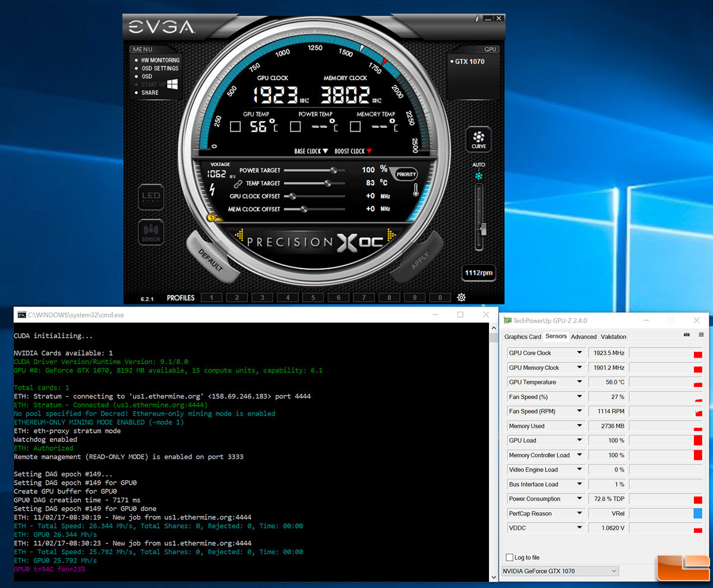Open the GPU Load sensor dropdown
Viewport: 713px width, 588px height.
[579, 440]
